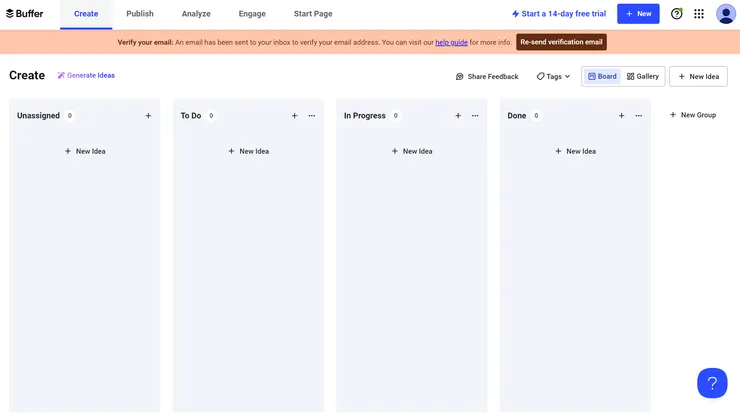
Task: Open the Engage tab
Action: [x=252, y=14]
